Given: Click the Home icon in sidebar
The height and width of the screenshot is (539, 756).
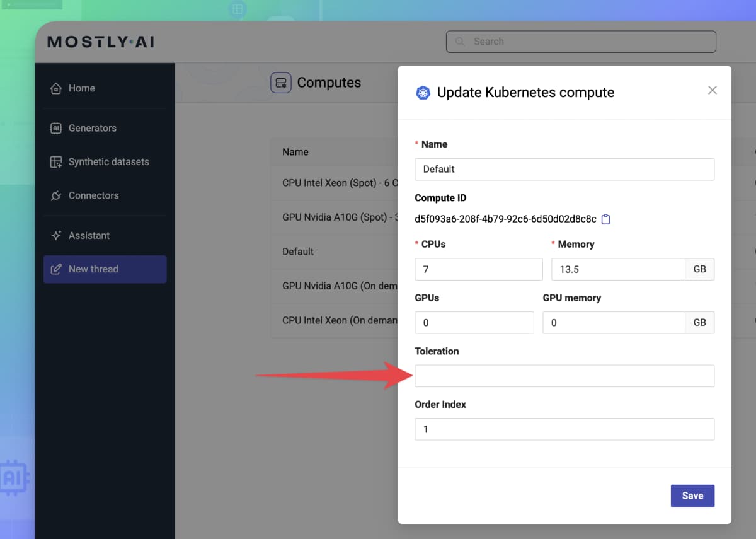Looking at the screenshot, I should 56,88.
